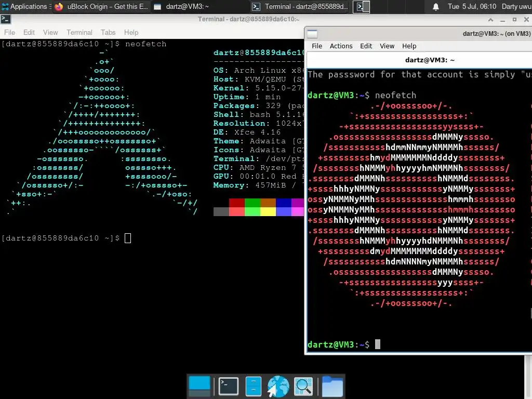The image size is (532, 399).
Task: Click the '[dartz@855889da6c10 ~]$ neofetch' command line
Action: click(84, 44)
